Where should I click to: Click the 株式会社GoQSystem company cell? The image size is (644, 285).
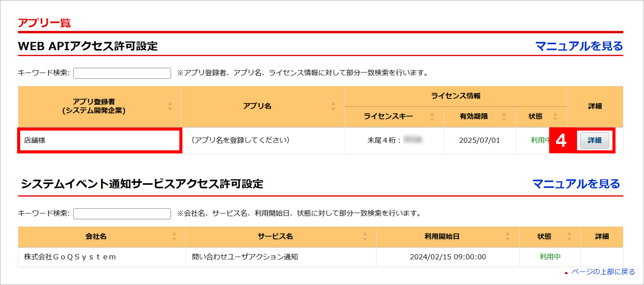[x=70, y=257]
